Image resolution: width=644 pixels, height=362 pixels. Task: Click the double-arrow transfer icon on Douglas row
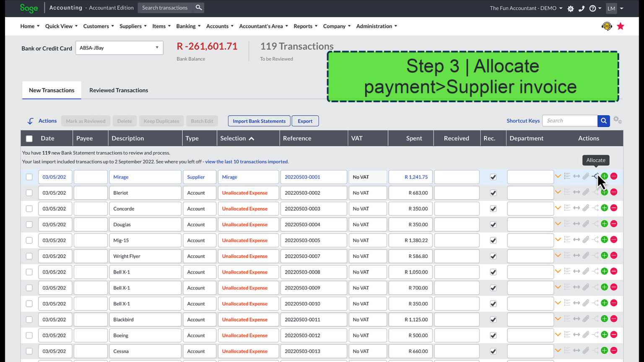coord(576,223)
